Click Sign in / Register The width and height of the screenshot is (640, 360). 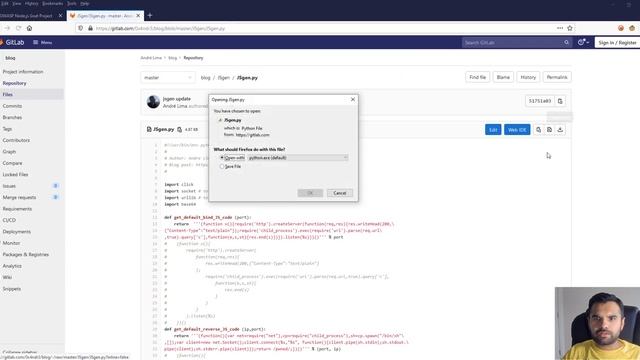[617, 42]
